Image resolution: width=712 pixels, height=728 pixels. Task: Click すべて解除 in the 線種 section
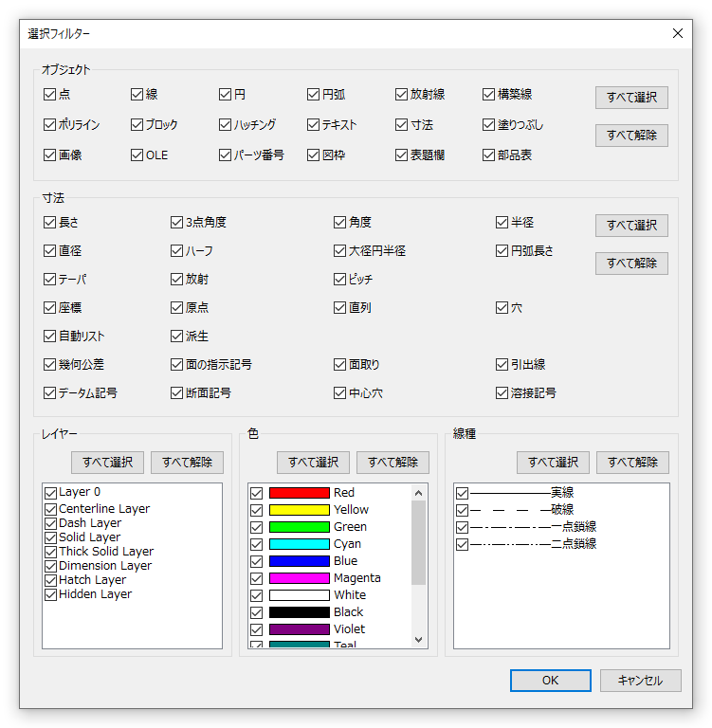(x=632, y=463)
